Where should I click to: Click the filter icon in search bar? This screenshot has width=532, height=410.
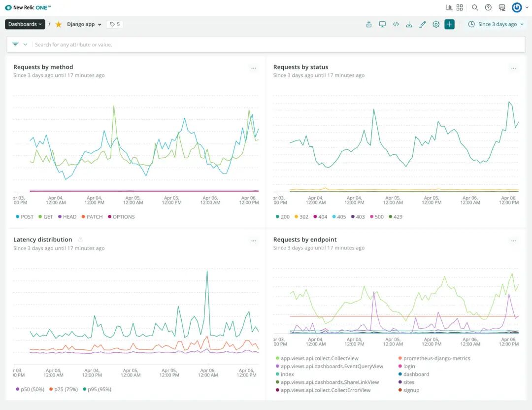point(15,44)
